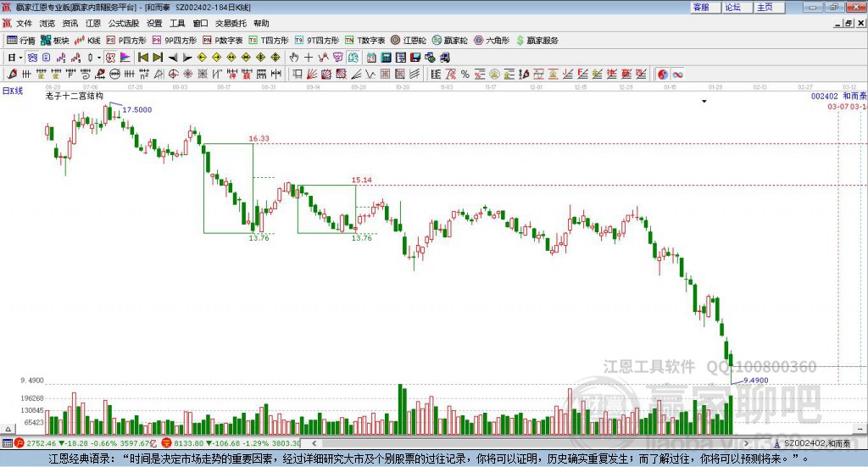868x467 pixels.
Task: Open the 六角形 hexagon tool
Action: [x=492, y=41]
